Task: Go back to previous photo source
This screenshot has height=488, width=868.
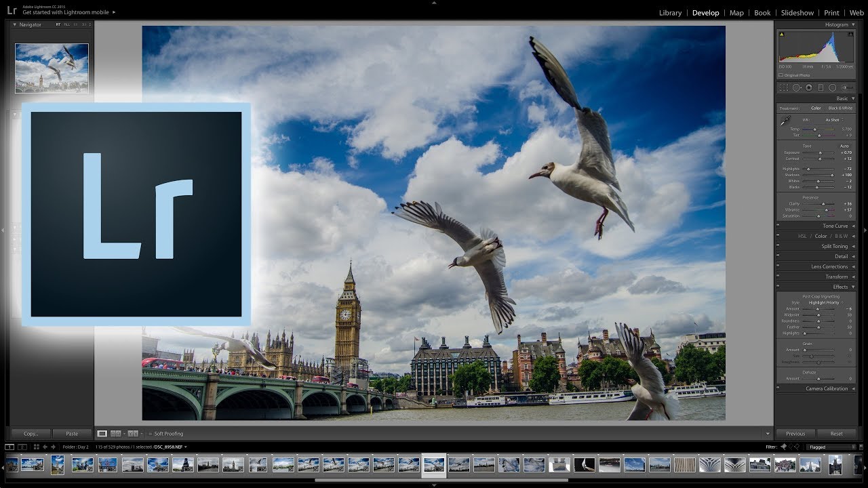Action: point(45,447)
